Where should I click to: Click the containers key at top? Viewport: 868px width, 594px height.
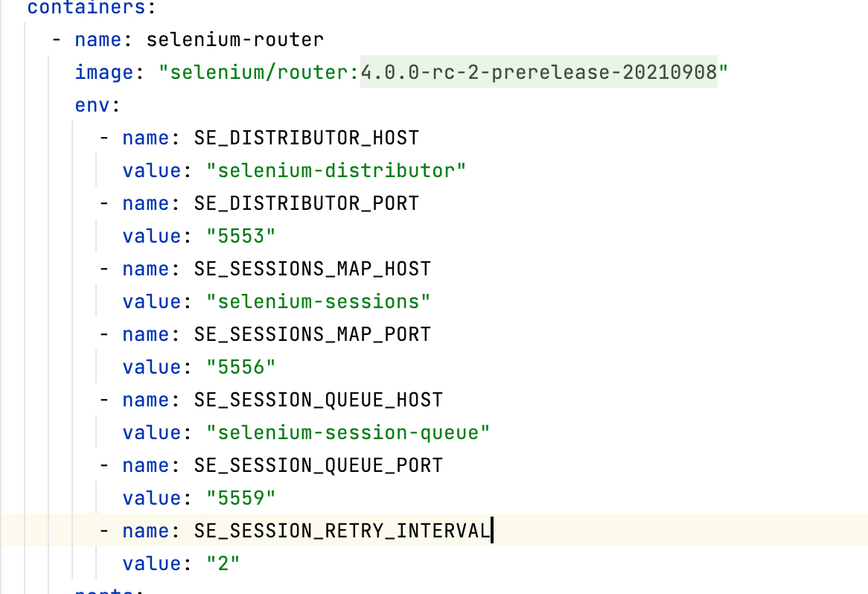click(x=86, y=7)
